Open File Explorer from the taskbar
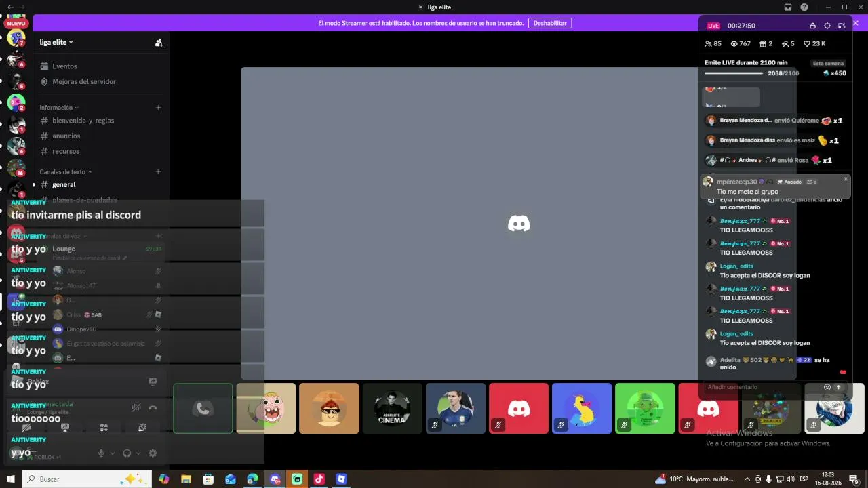The image size is (868, 488). tap(186, 479)
